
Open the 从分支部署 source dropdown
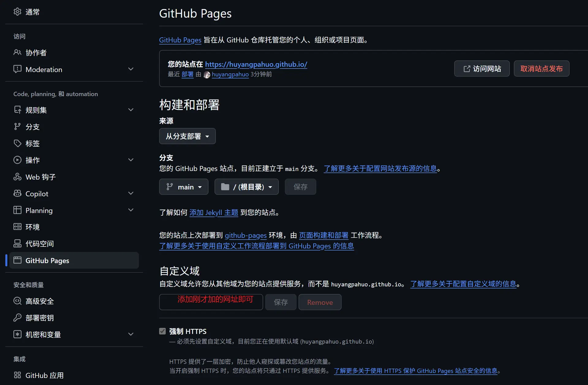[x=187, y=136]
